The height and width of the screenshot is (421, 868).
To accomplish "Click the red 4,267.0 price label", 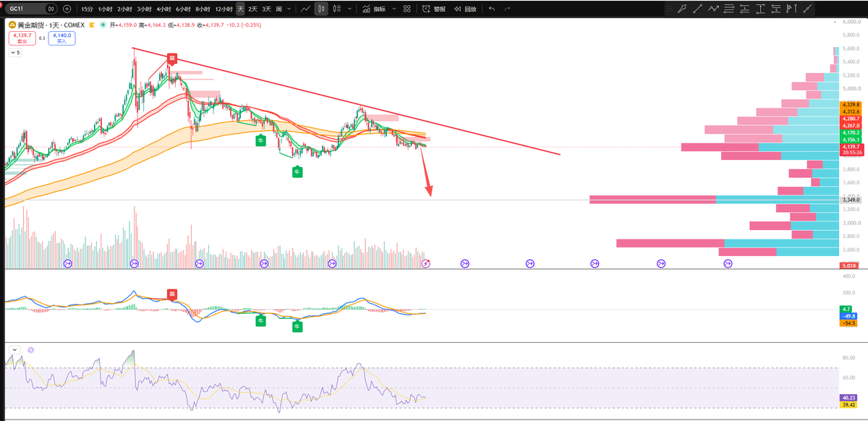I will coord(849,126).
